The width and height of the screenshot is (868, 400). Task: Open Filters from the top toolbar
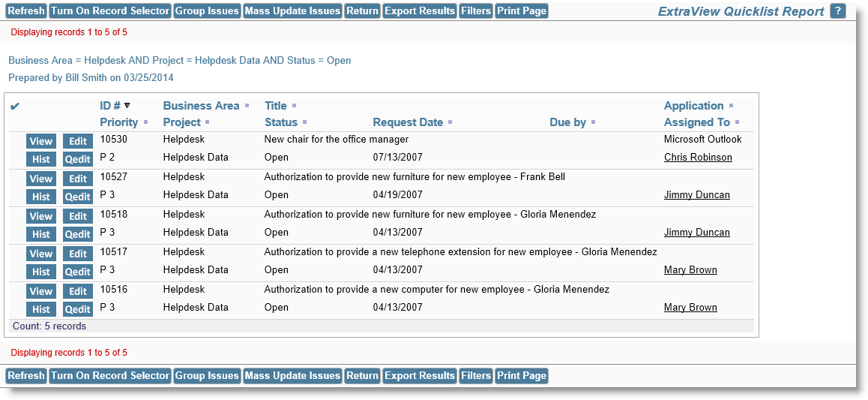(x=476, y=11)
